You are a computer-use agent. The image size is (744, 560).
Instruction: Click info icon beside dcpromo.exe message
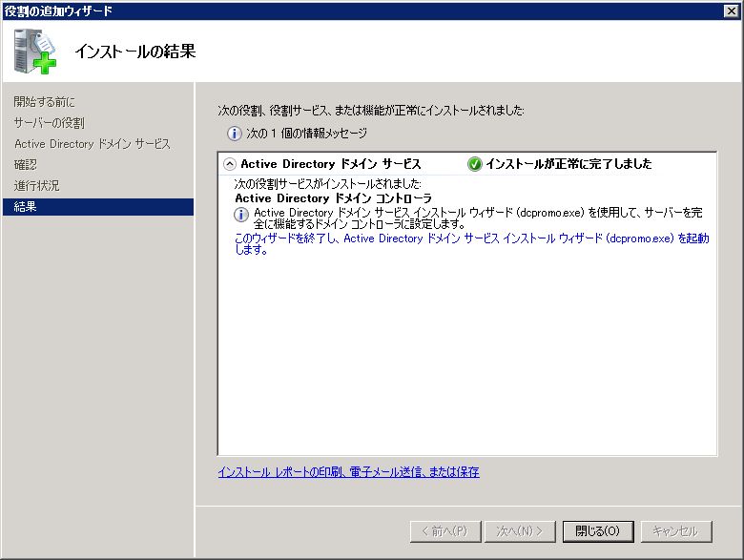(x=241, y=215)
